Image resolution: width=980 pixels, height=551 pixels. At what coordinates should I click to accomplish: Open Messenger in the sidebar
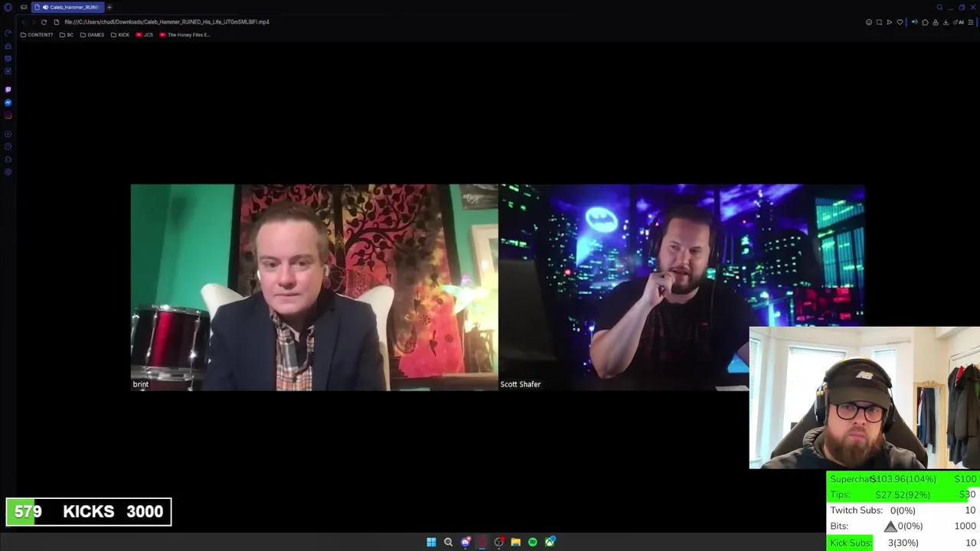pos(8,103)
